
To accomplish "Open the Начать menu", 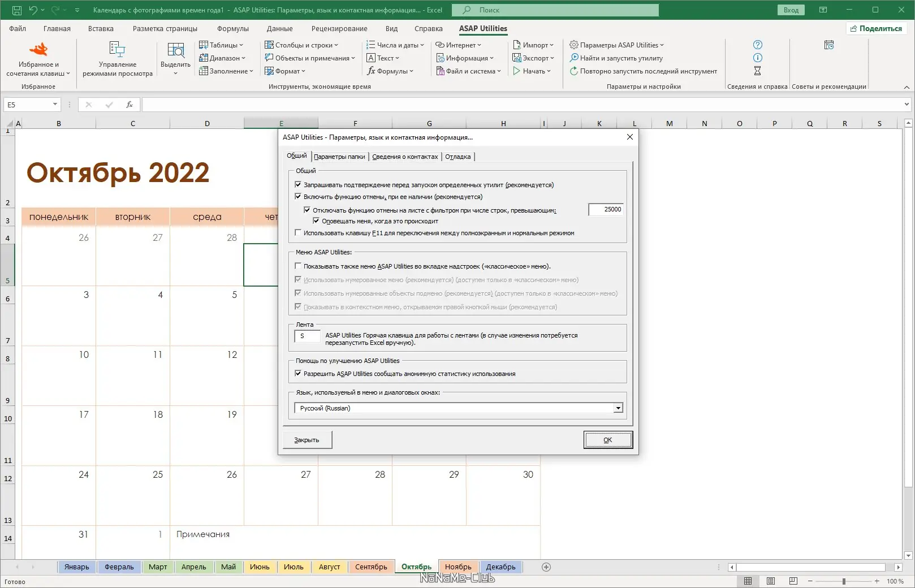I will [532, 71].
